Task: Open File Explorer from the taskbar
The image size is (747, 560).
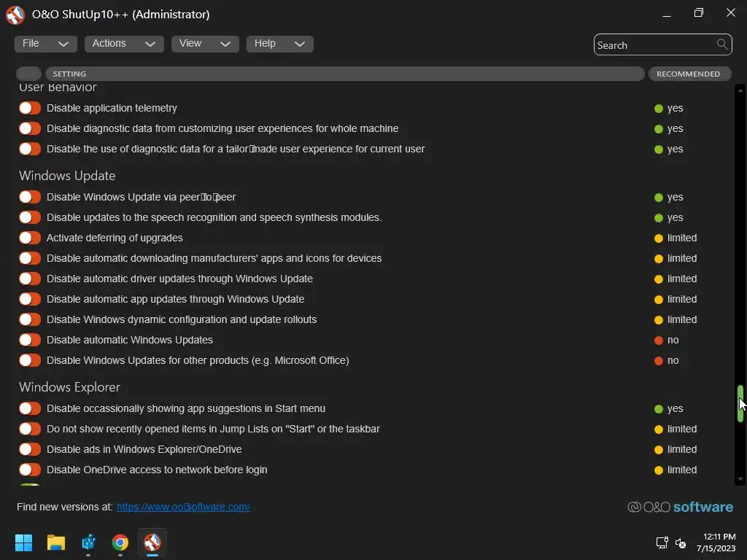Action: pyautogui.click(x=55, y=542)
